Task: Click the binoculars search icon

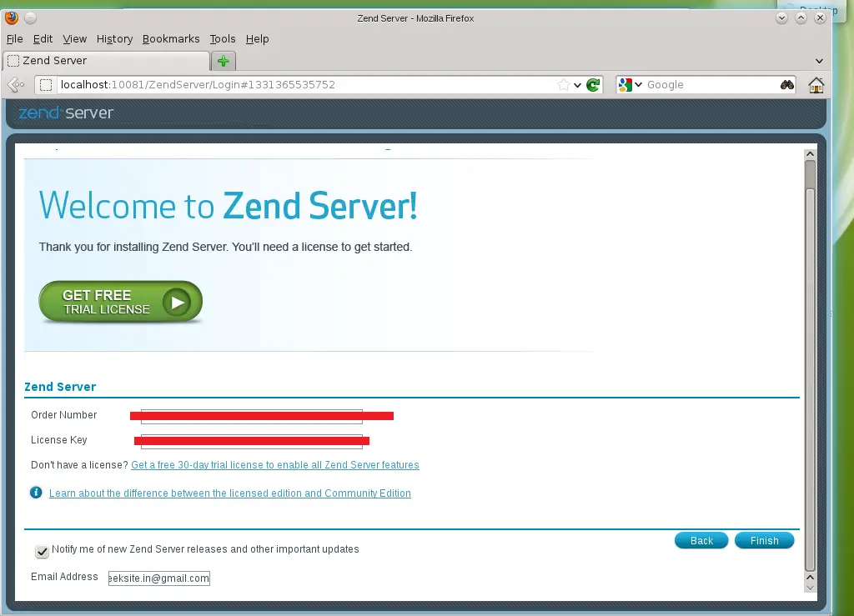Action: pos(787,85)
